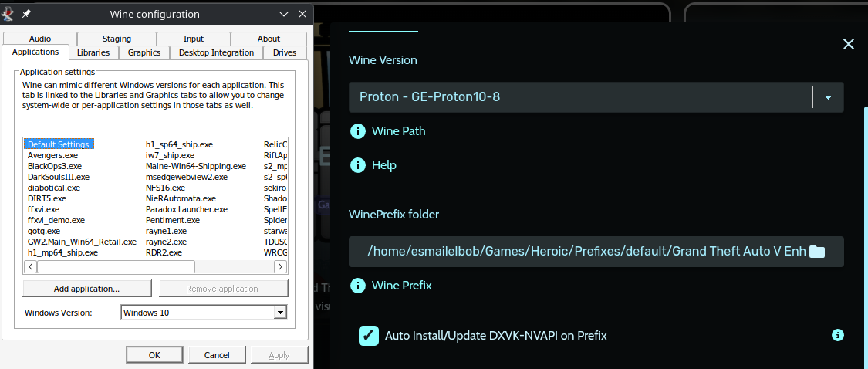Screen dimensions: 868x369
Task: Select GW2.Main_Win64_Retail.exe in the list
Action: pyautogui.click(x=82, y=242)
